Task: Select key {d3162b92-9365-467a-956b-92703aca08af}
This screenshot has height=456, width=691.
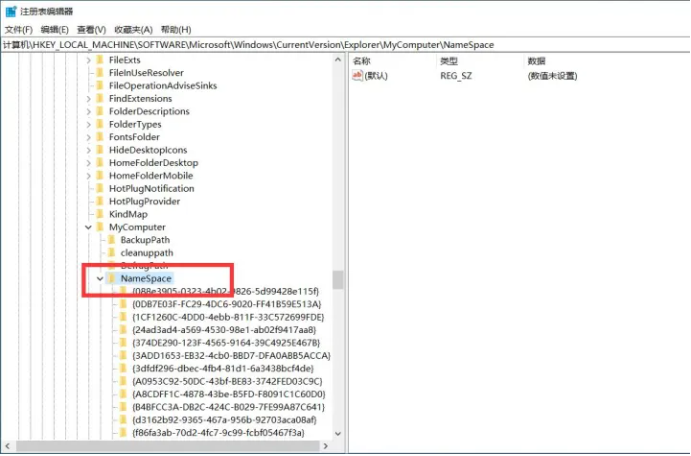Action: pos(224,420)
